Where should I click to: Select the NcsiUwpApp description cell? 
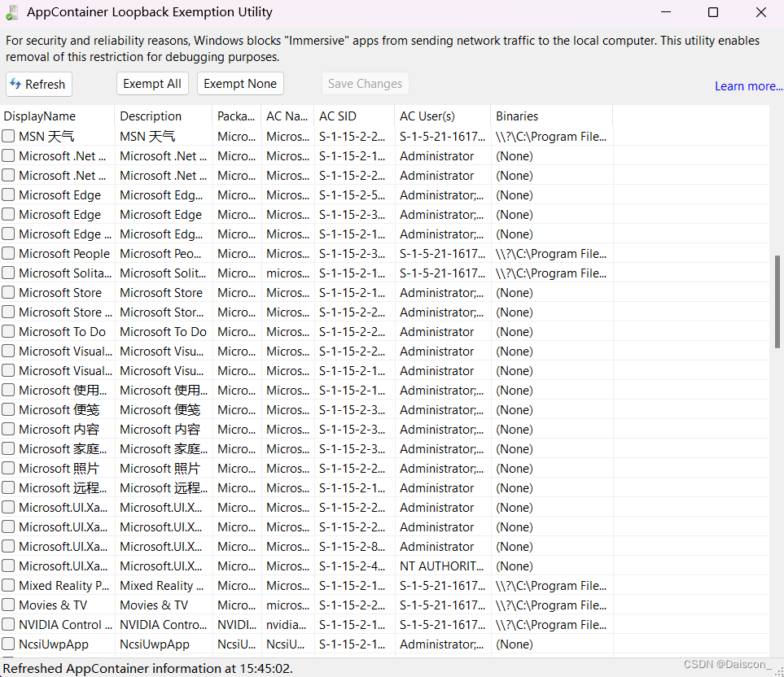click(163, 644)
